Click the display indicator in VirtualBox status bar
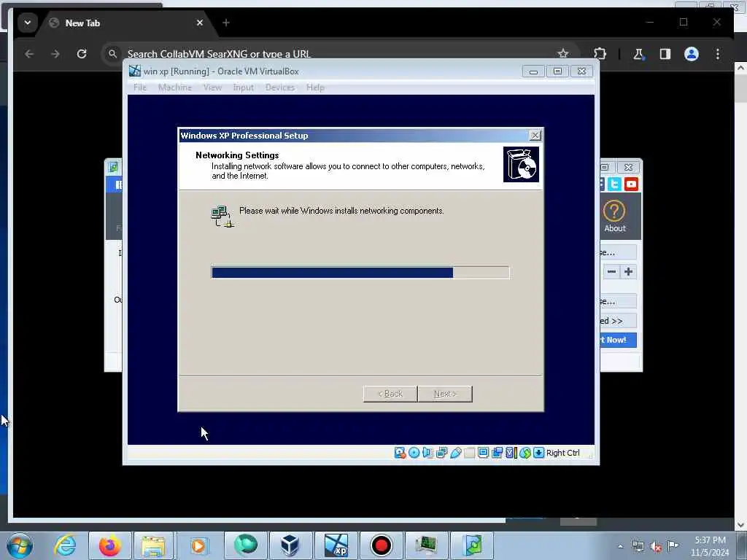The width and height of the screenshot is (747, 560). click(483, 453)
